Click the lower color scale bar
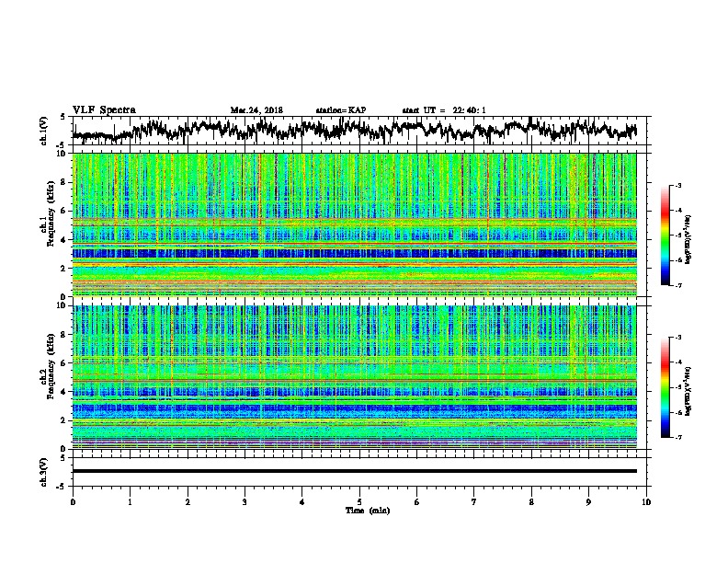This screenshot has height=563, width=728. coord(665,387)
